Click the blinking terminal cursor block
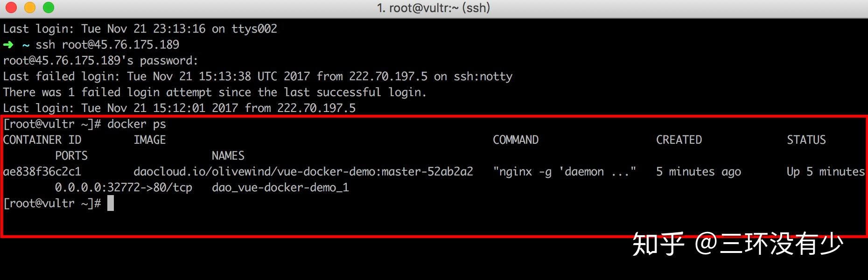The height and width of the screenshot is (280, 868). click(x=111, y=203)
